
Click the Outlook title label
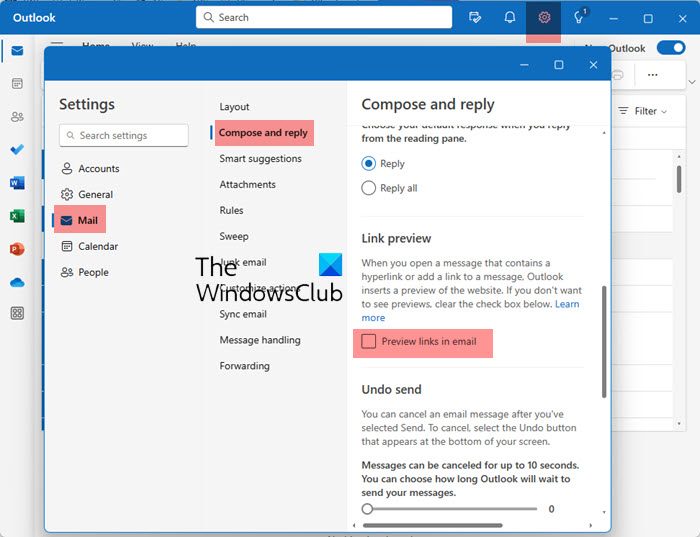coord(34,18)
